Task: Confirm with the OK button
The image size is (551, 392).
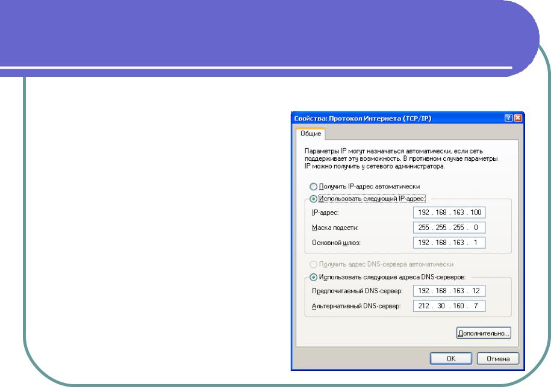Action: point(451,359)
